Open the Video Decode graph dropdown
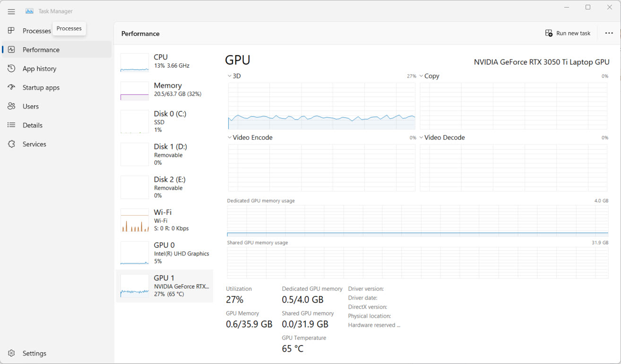Image resolution: width=621 pixels, height=364 pixels. [421, 138]
